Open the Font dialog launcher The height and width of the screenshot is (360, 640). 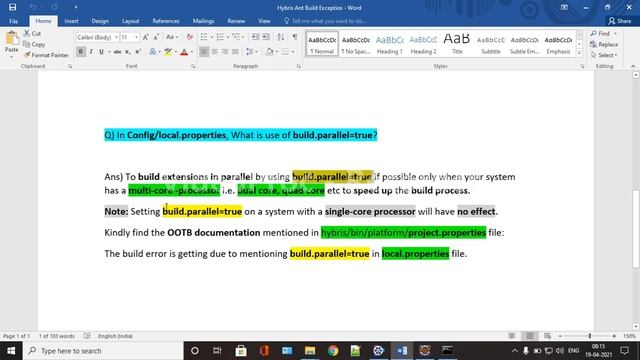point(193,66)
